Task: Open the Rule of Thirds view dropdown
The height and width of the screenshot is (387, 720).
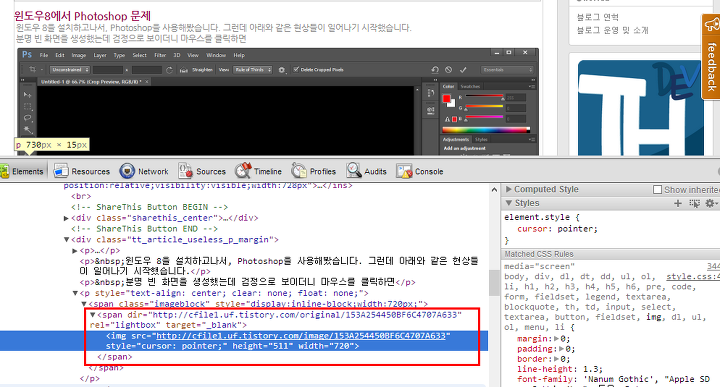Action: click(x=253, y=70)
